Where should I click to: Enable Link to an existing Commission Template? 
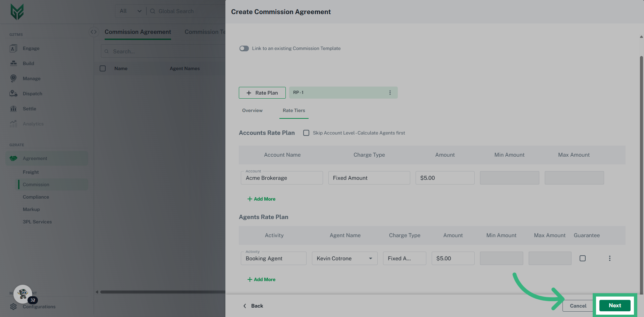pyautogui.click(x=244, y=48)
